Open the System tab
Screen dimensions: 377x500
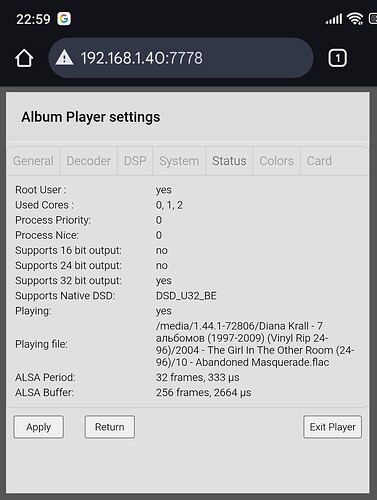179,161
